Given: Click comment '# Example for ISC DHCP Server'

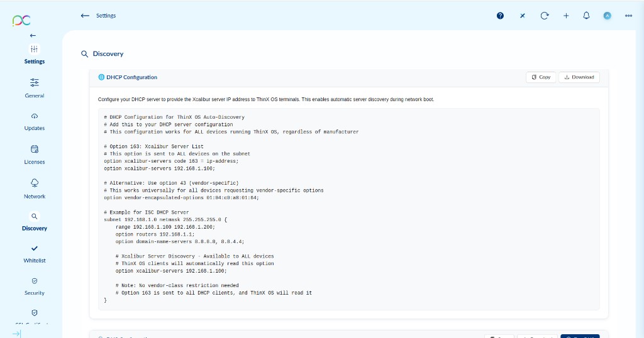Looking at the screenshot, I should [146, 212].
